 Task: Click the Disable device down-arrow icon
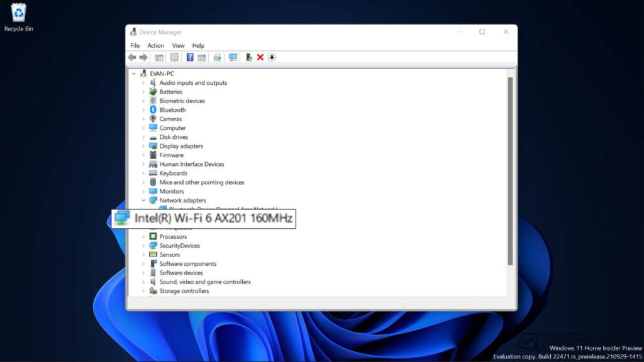(x=272, y=57)
